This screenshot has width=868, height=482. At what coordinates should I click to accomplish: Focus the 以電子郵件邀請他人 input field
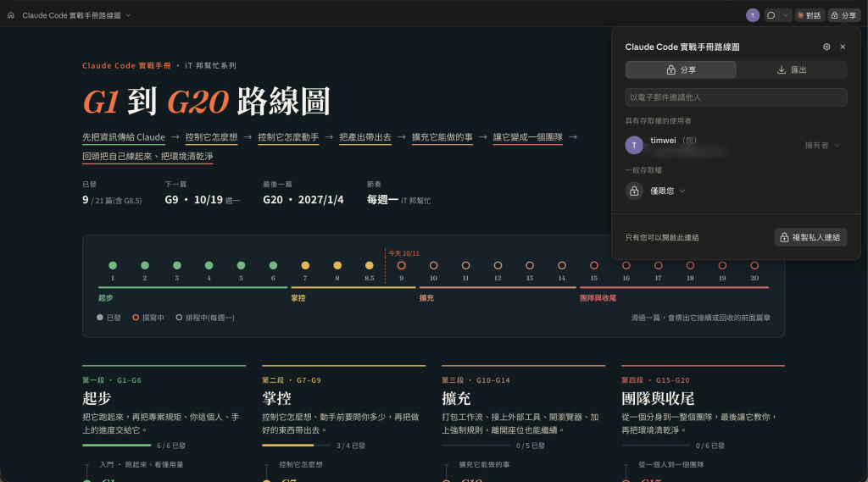[736, 97]
